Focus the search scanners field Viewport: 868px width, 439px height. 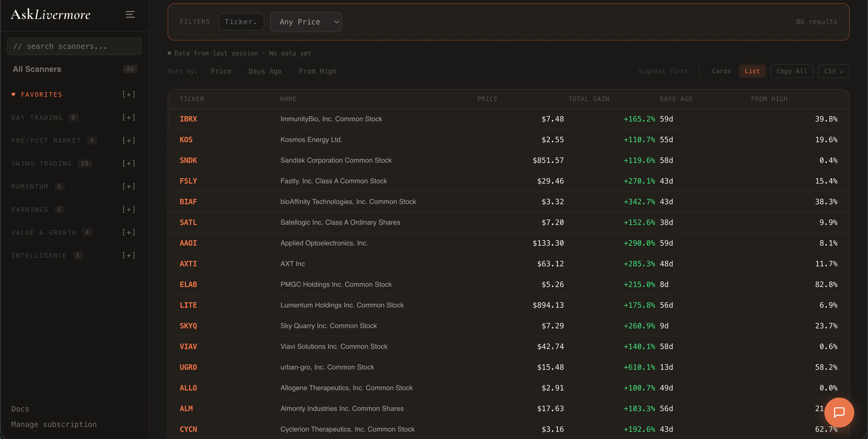(74, 46)
